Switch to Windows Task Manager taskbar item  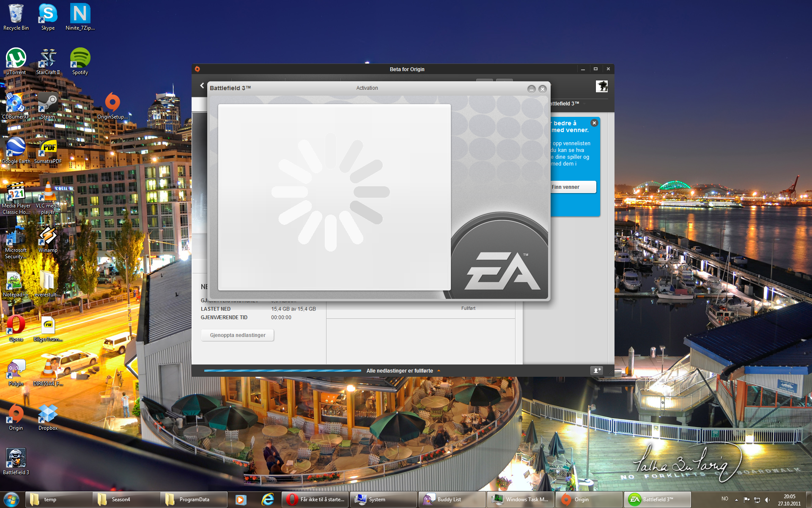click(521, 500)
